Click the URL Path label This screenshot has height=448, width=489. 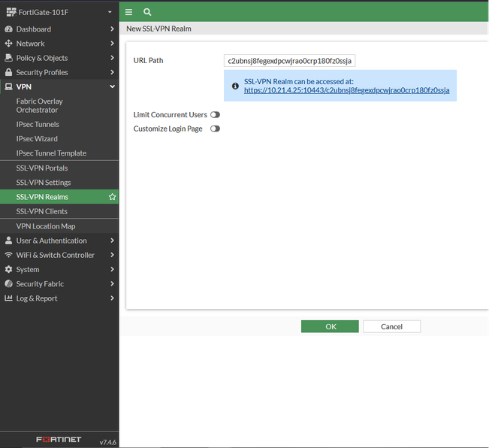point(148,60)
